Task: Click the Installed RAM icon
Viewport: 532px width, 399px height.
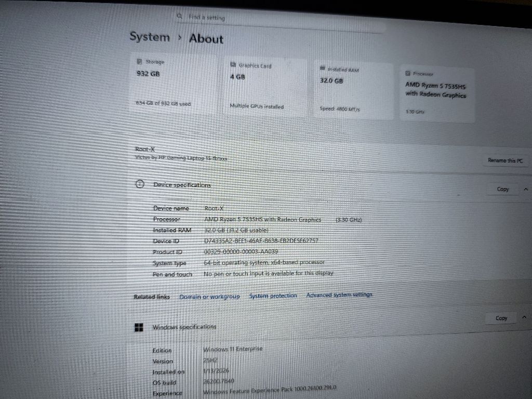Action: [x=323, y=69]
